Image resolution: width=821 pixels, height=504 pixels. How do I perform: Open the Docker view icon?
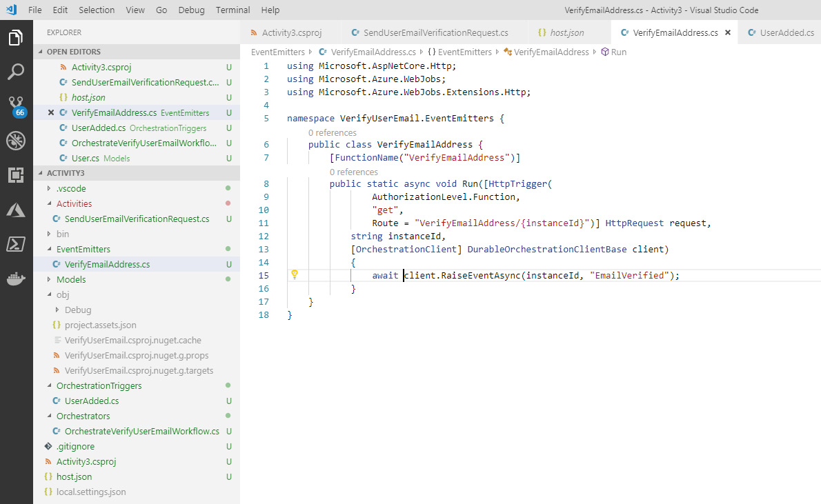coord(16,279)
